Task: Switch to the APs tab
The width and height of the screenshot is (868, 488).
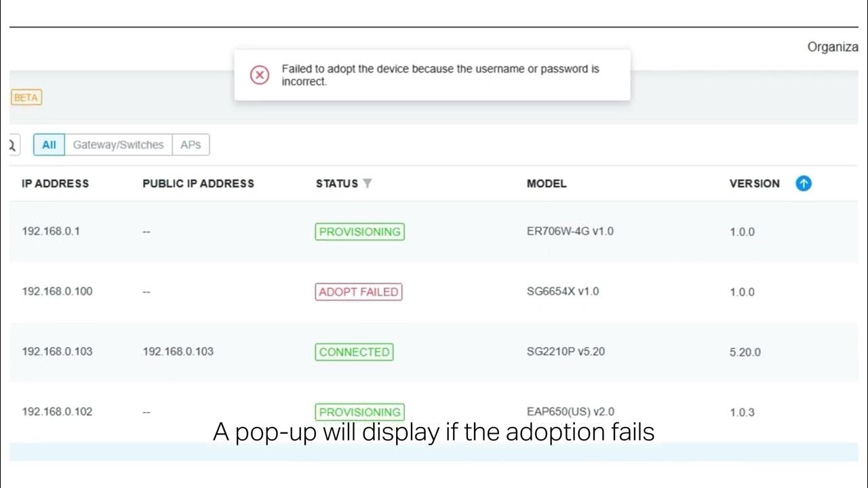Action: (191, 144)
